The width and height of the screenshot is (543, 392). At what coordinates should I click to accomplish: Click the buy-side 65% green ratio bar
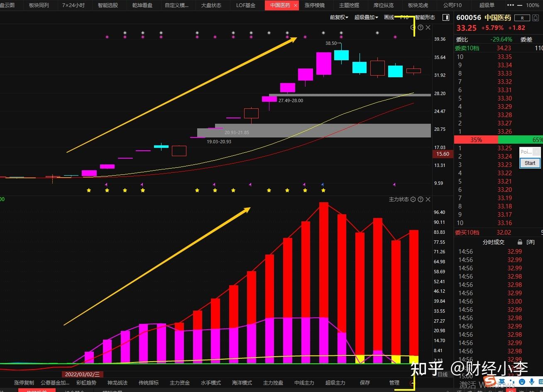tap(520, 140)
